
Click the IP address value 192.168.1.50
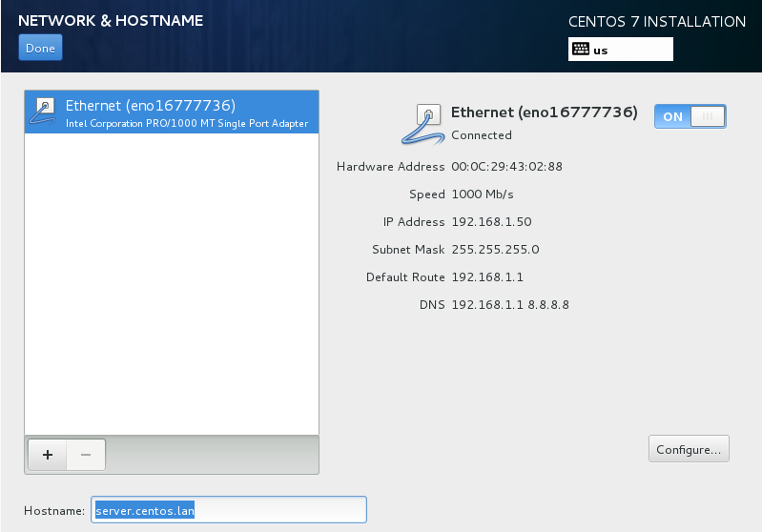point(491,222)
